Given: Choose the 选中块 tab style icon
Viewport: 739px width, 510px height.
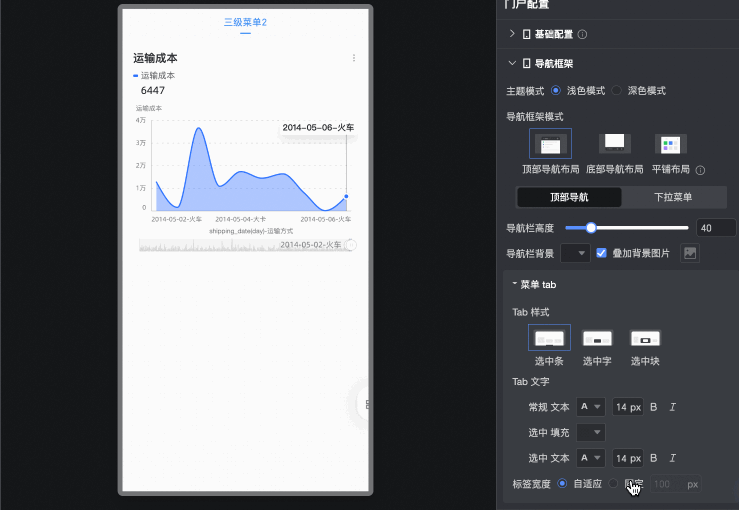Looking at the screenshot, I should coord(645,338).
